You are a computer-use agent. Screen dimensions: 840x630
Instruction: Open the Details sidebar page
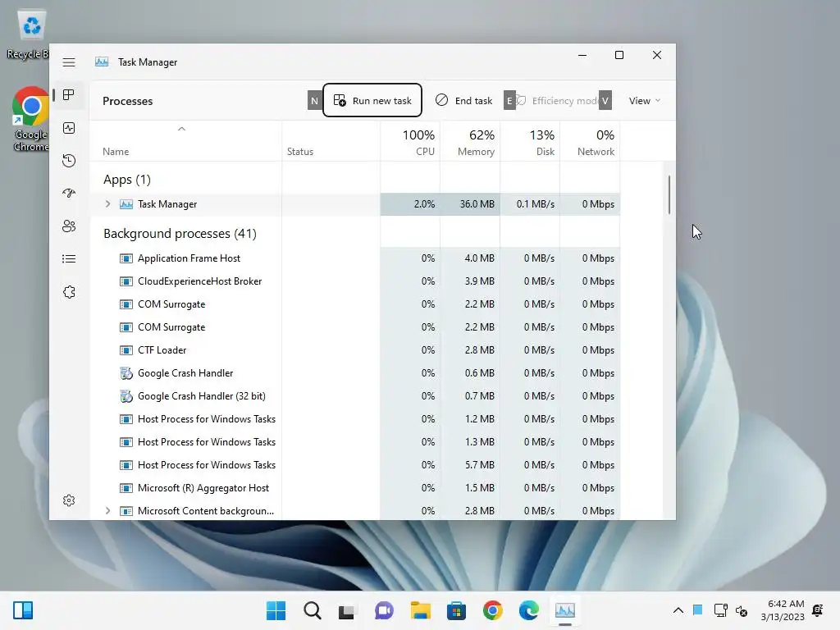pos(69,259)
